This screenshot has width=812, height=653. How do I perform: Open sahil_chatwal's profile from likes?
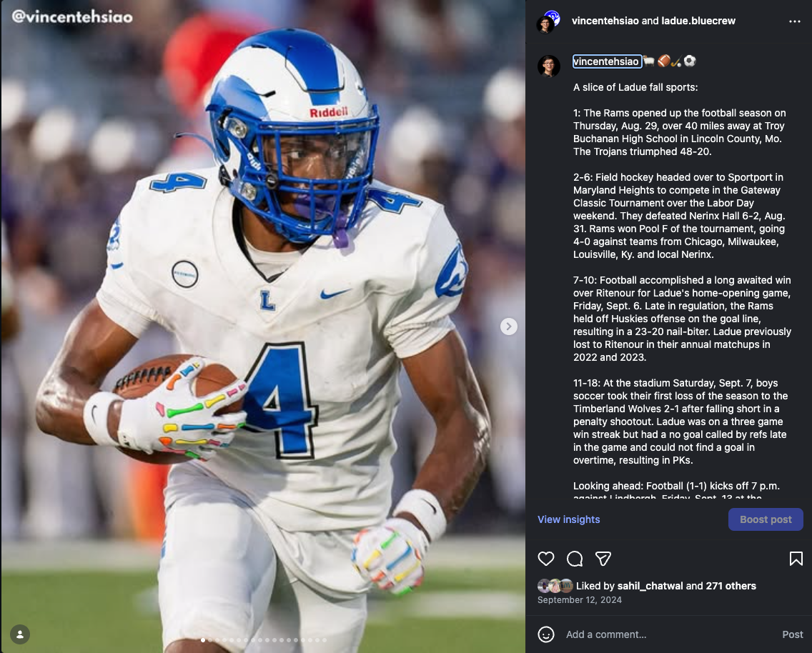click(650, 586)
